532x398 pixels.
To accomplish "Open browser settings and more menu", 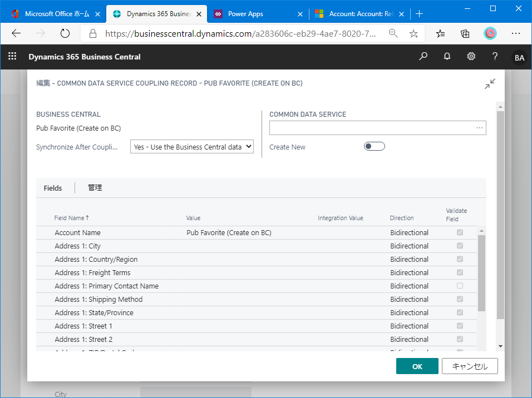I will (516, 33).
